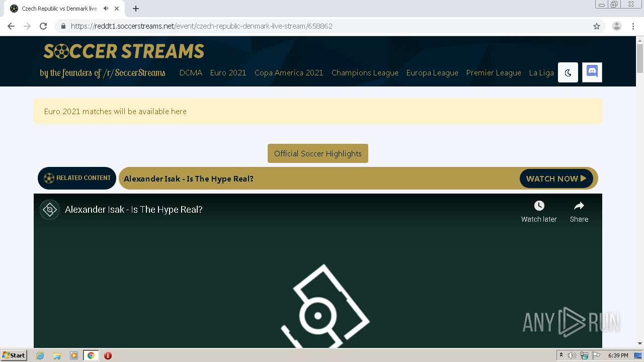Click the Action Center flag icon
Screen dimensions: 644x362
pyautogui.click(x=596, y=355)
